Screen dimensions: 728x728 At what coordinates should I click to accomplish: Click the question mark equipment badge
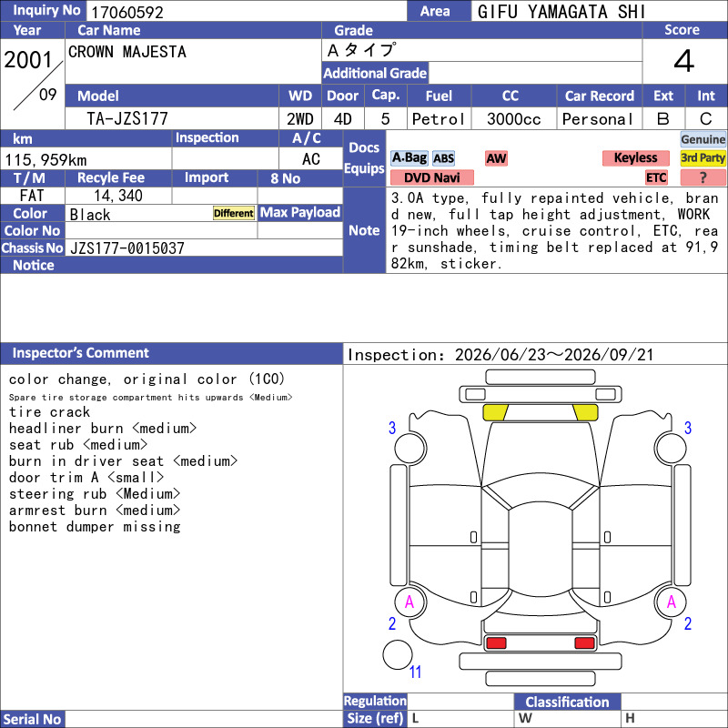coord(703,177)
